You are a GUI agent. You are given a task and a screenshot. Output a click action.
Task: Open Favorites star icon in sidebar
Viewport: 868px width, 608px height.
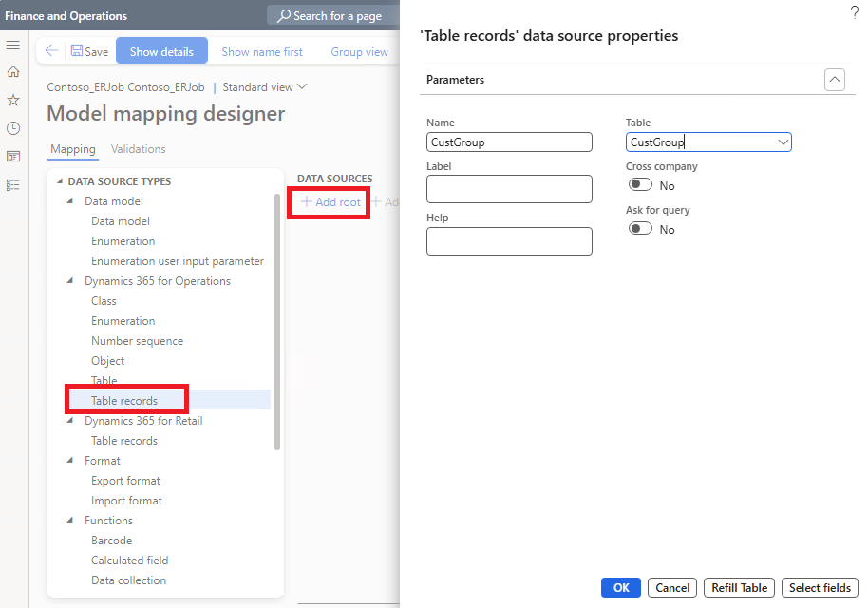[x=13, y=100]
